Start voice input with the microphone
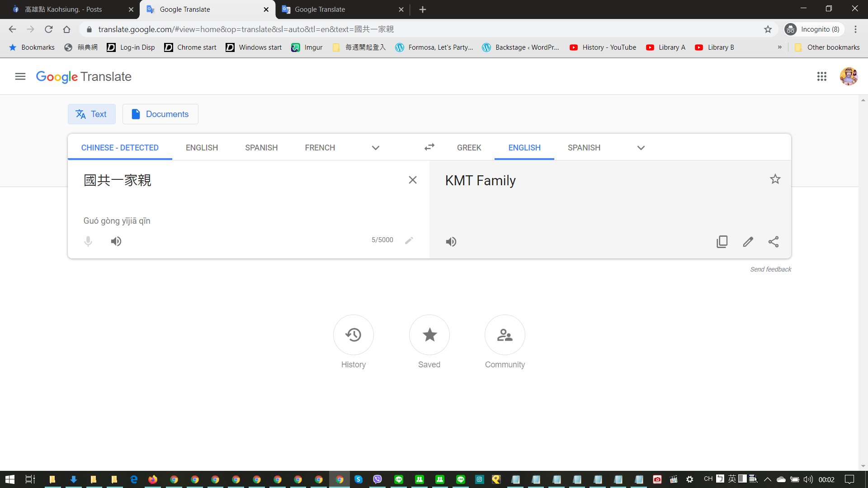868x488 pixels. click(x=88, y=241)
